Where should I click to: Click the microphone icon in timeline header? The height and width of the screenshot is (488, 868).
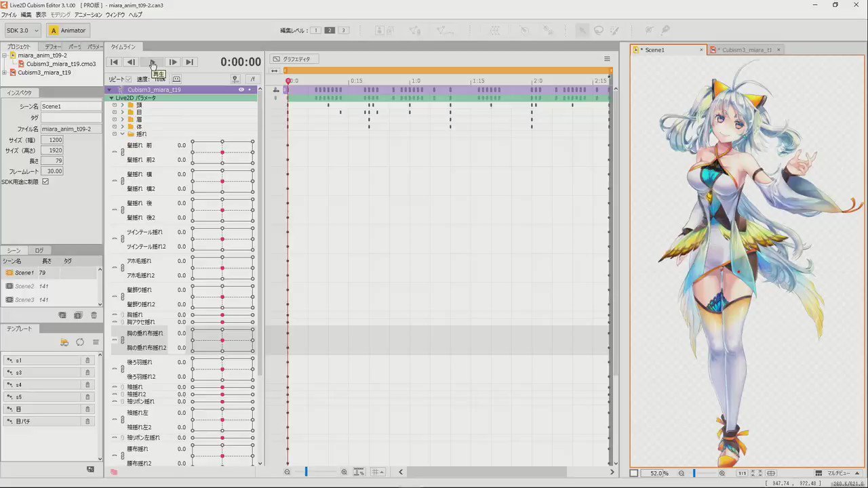click(235, 79)
